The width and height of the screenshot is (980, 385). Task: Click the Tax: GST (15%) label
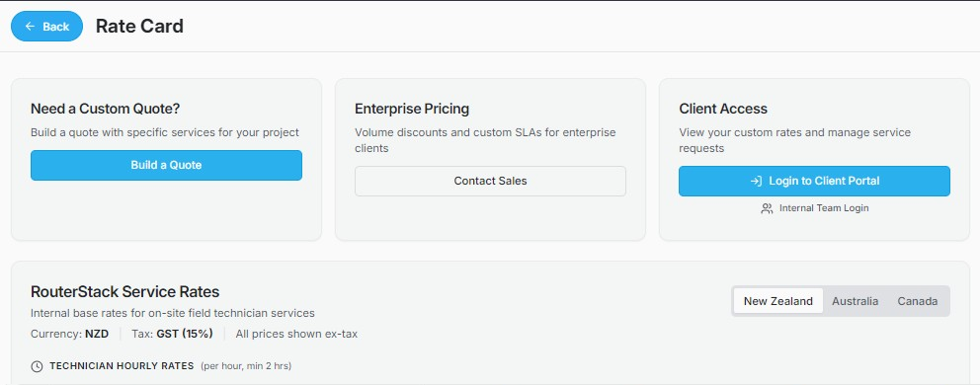pos(172,334)
